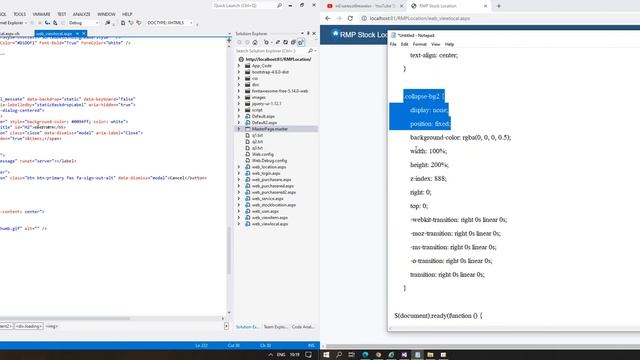Viewport: 640px width, 360px height.
Task: Show hidden system tray icons
Action: (270, 355)
